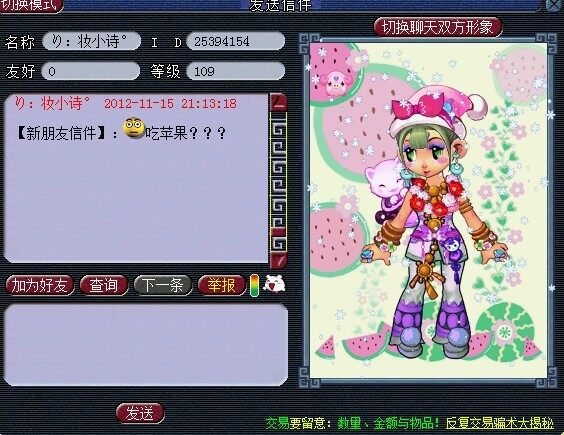Open the 反复交易骗术大揭秘 link
The width and height of the screenshot is (564, 435).
click(500, 423)
